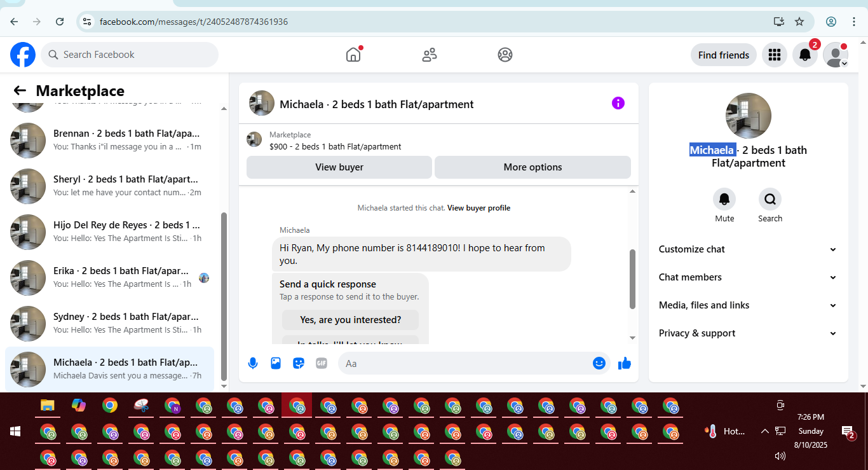Open the Windows notification center icon
Viewport: 868px width, 470px height.
click(x=848, y=432)
